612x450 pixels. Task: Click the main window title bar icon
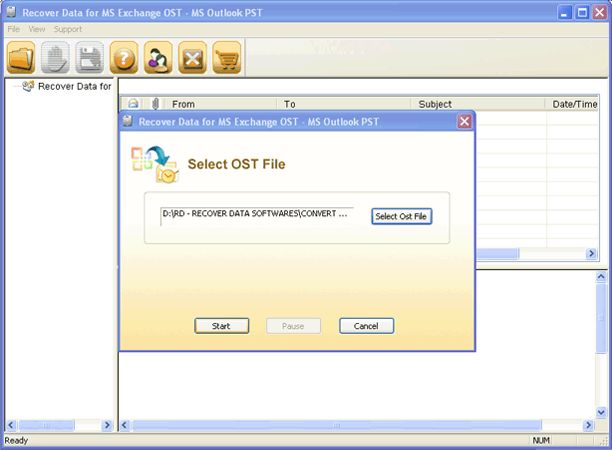pos(11,12)
